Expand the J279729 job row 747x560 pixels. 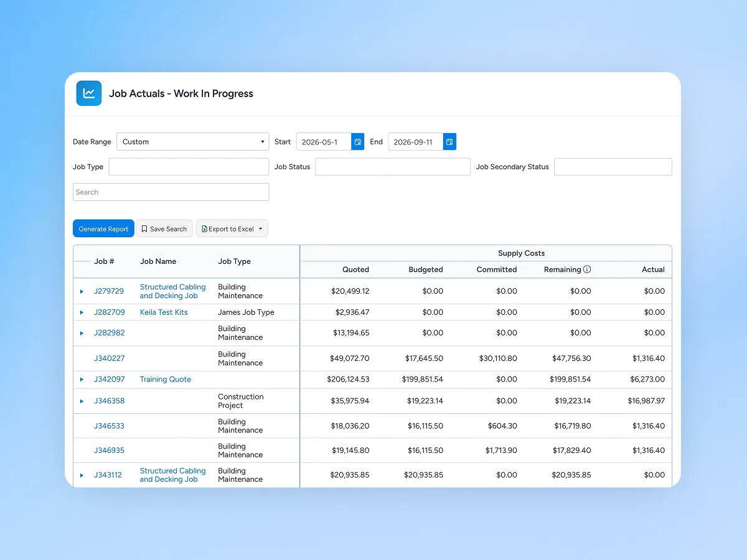coord(82,291)
